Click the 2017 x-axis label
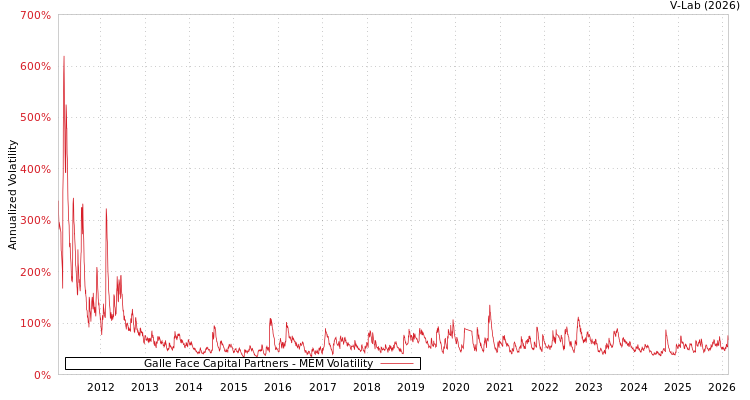The image size is (750, 400). (x=323, y=387)
